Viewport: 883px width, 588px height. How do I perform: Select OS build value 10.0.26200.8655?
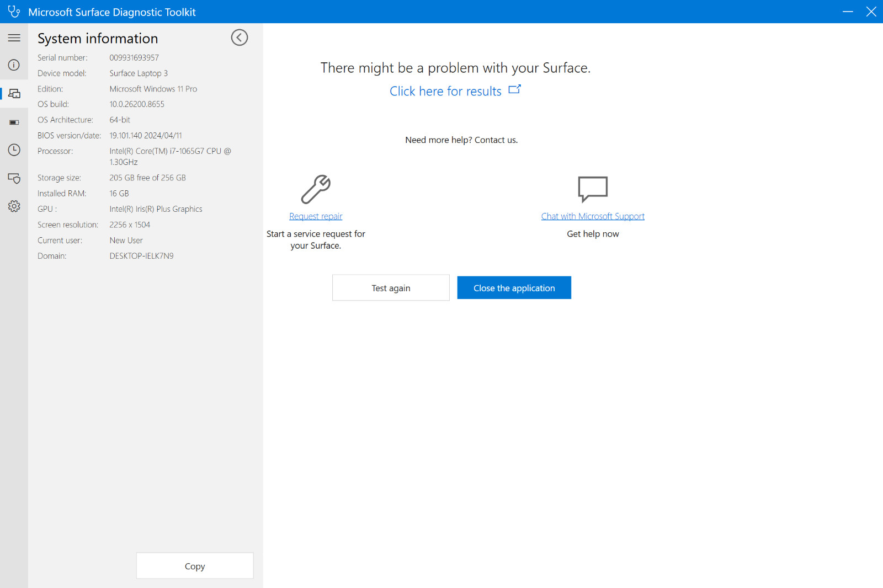[137, 104]
